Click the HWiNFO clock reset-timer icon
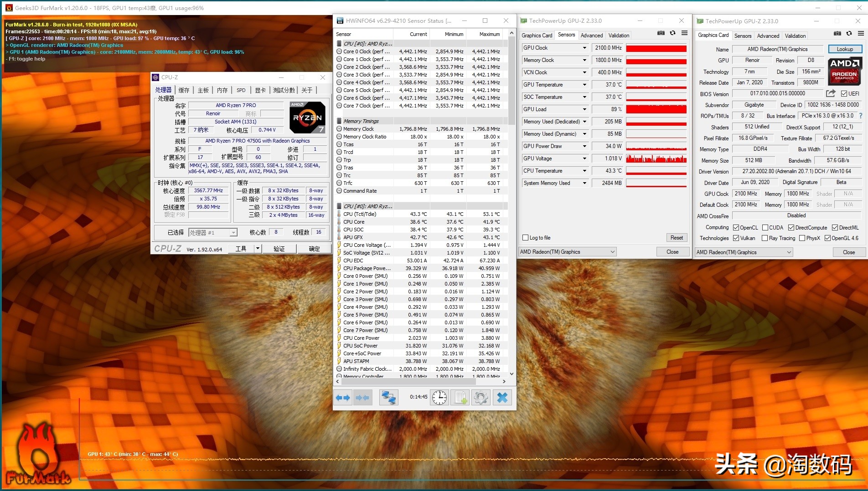This screenshot has height=491, width=868. tap(439, 398)
